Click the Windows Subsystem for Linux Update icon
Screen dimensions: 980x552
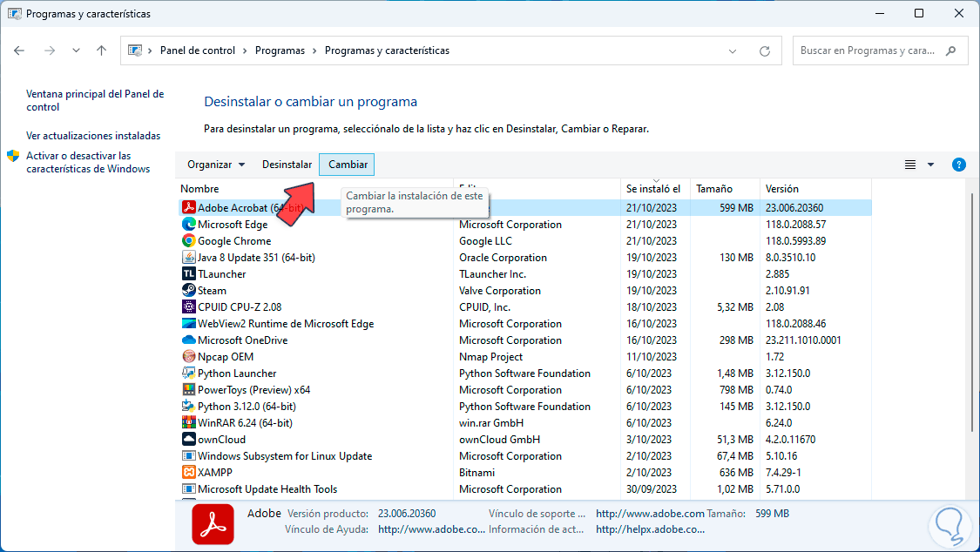point(188,456)
